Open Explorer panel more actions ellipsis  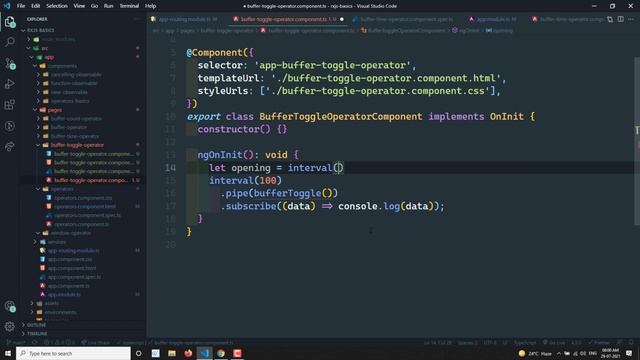pos(137,19)
